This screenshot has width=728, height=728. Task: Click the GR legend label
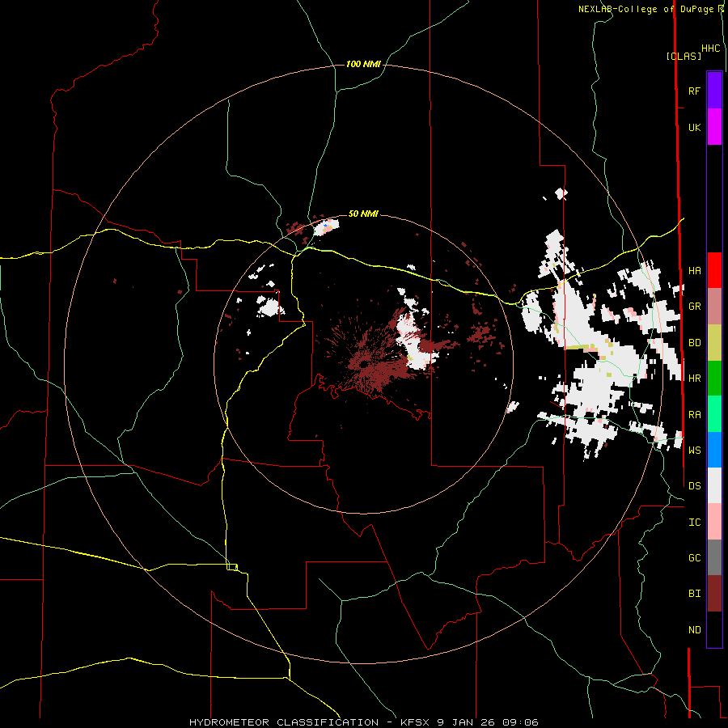(694, 307)
